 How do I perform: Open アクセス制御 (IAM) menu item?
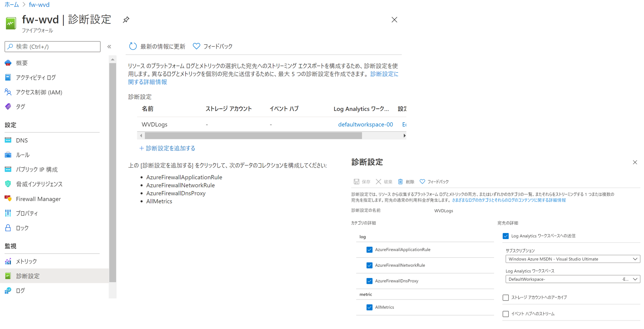[39, 92]
